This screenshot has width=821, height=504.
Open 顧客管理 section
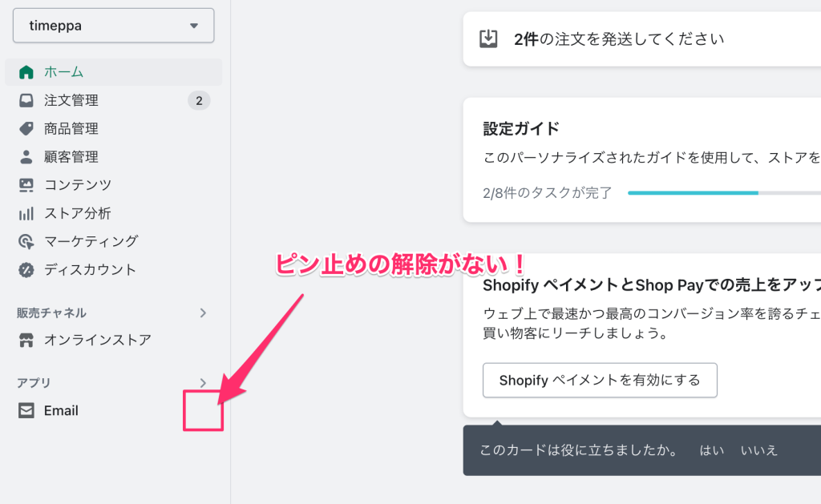71,156
